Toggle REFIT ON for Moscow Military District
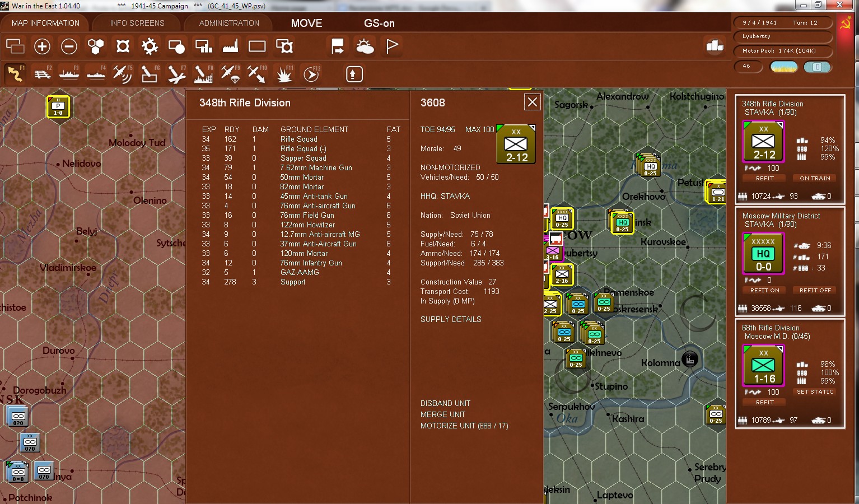Screen dimensions: 859x504 765,290
